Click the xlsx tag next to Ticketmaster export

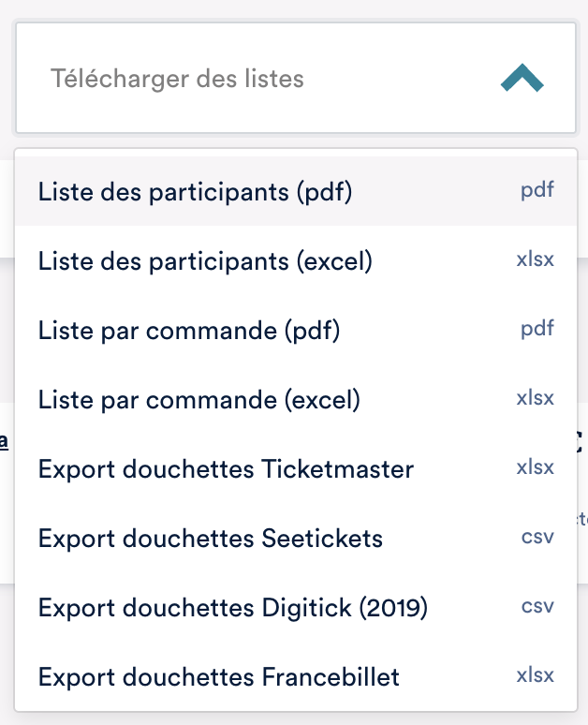(x=535, y=467)
